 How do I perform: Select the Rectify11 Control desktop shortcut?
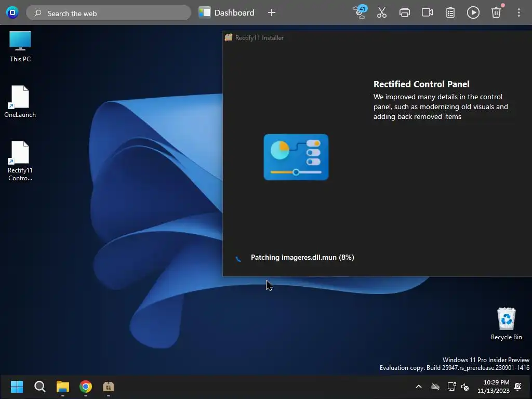point(20,161)
